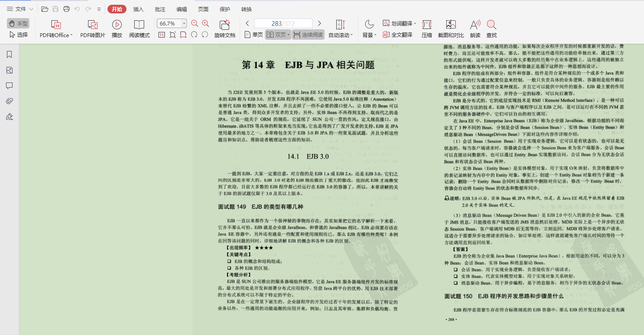This screenshot has height=335, width=644.
Task: Click the open folder icon
Action: (x=44, y=9)
